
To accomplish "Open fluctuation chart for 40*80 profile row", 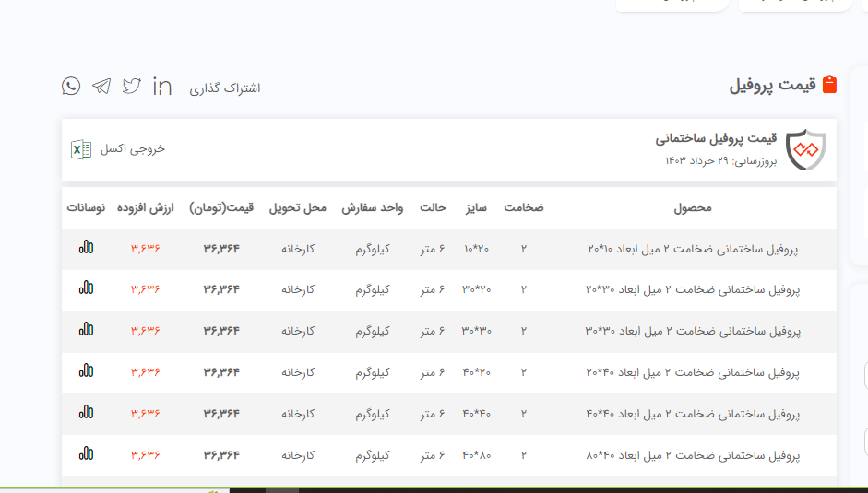I will tap(86, 453).
